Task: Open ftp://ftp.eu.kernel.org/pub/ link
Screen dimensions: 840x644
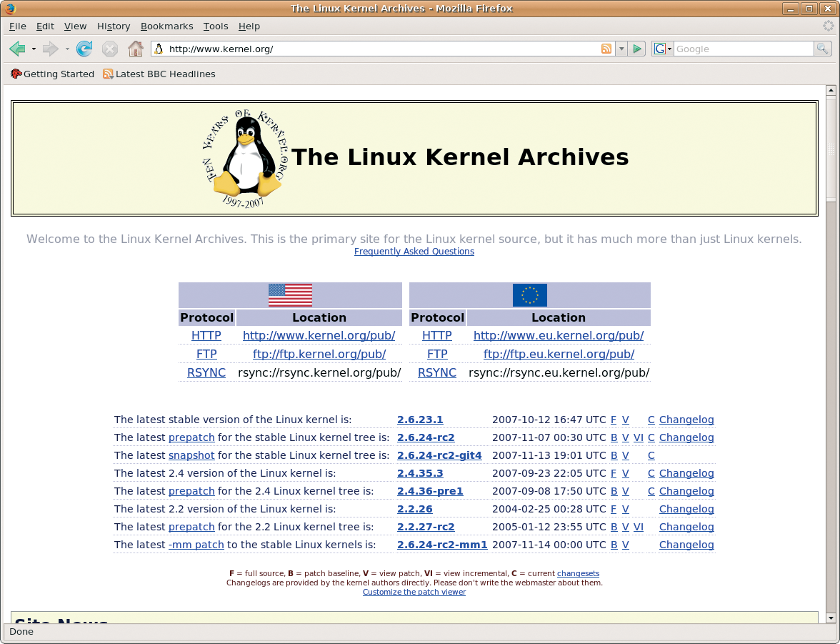Action: tap(559, 354)
